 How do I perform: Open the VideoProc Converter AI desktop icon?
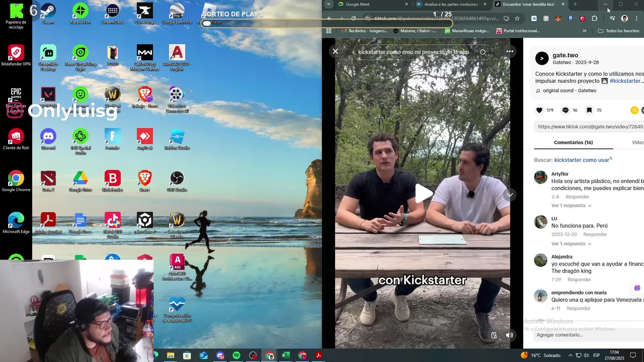(x=177, y=100)
